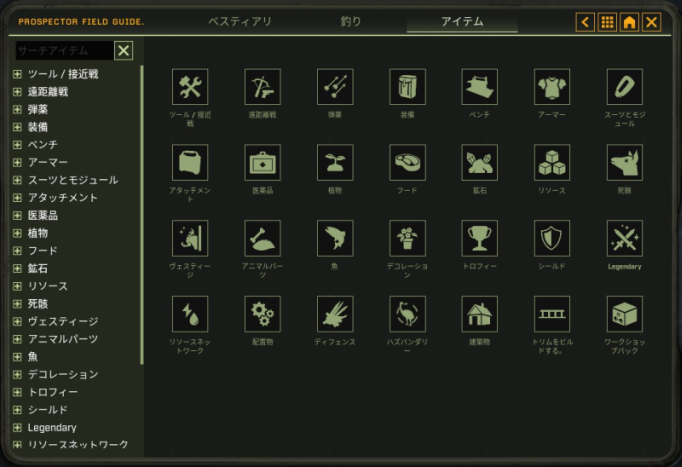Go to the home page button
This screenshot has width=682, height=467.
coord(629,22)
